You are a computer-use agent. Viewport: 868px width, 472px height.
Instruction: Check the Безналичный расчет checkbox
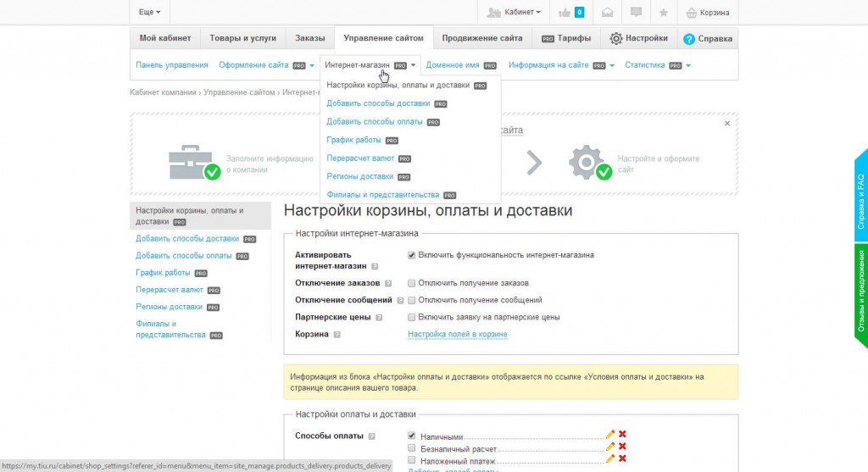click(411, 447)
